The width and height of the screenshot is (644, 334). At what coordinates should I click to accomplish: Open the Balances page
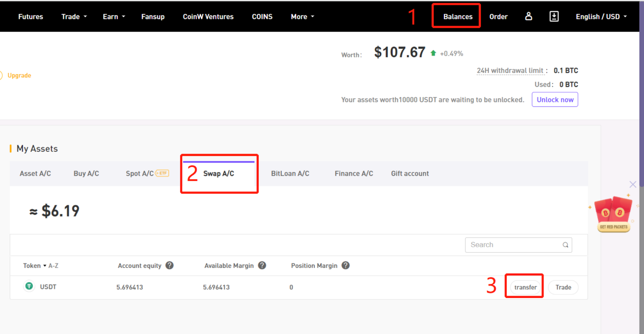tap(458, 16)
